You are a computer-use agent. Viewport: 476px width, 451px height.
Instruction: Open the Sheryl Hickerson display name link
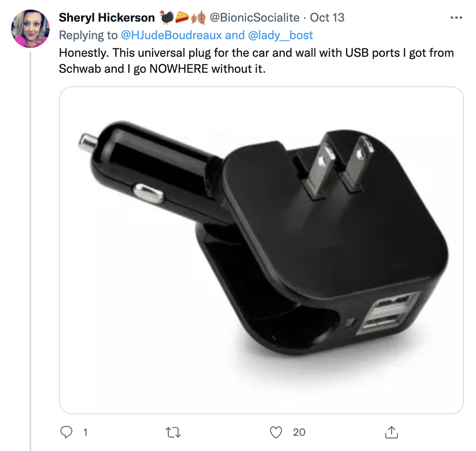click(x=107, y=18)
